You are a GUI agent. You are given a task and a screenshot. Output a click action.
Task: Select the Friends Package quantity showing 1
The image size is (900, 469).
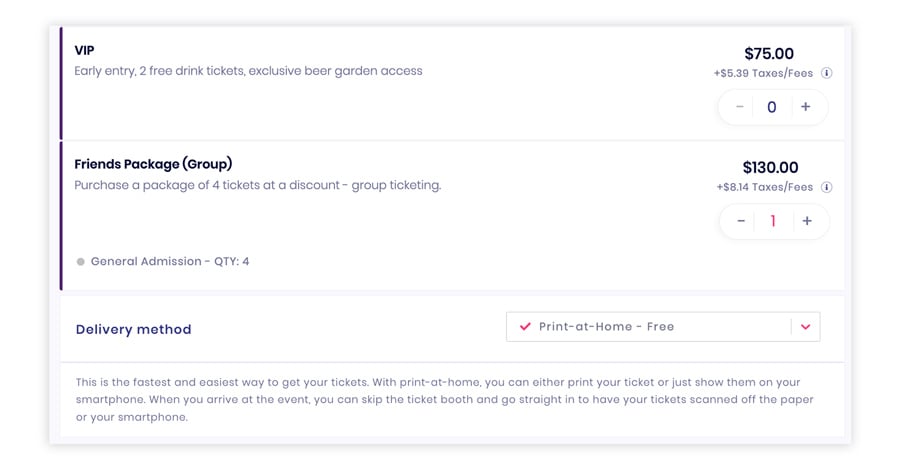[773, 221]
